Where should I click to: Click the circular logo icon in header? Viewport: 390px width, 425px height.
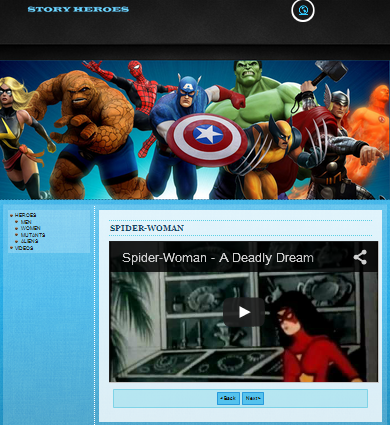pyautogui.click(x=303, y=10)
